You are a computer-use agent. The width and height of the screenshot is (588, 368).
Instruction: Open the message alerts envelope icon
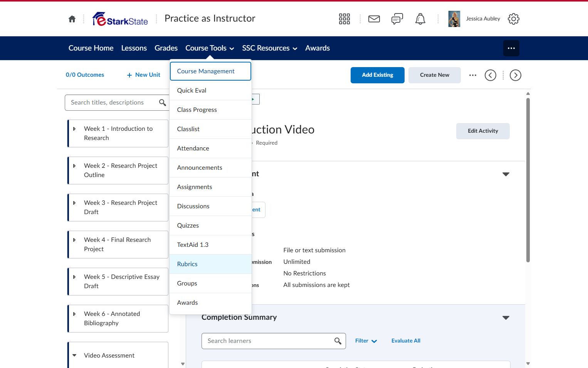pyautogui.click(x=374, y=19)
